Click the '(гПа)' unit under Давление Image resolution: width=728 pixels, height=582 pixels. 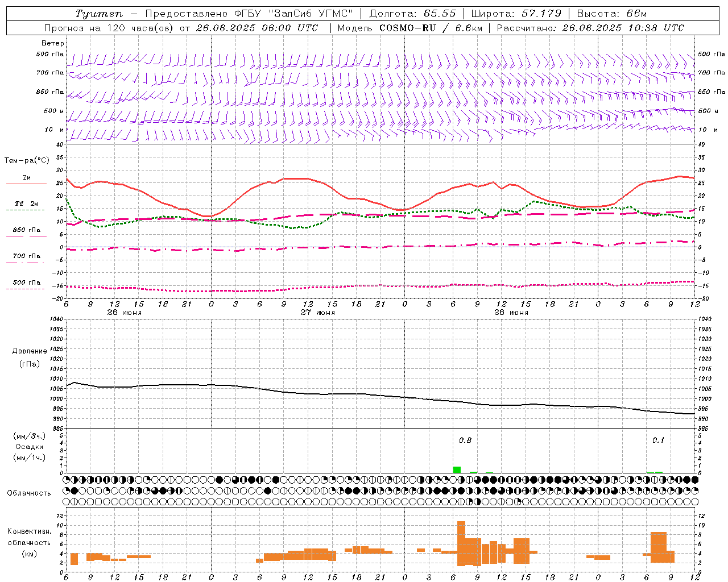click(x=30, y=364)
